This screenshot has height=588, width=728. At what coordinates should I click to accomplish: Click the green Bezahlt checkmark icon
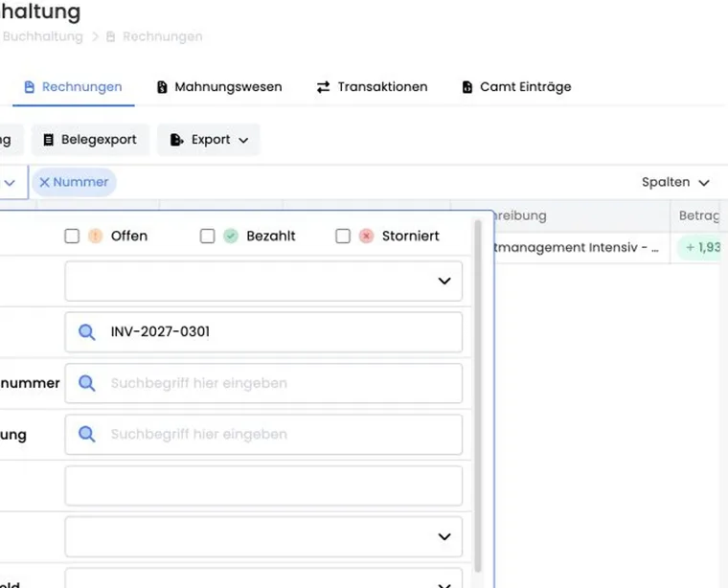231,236
